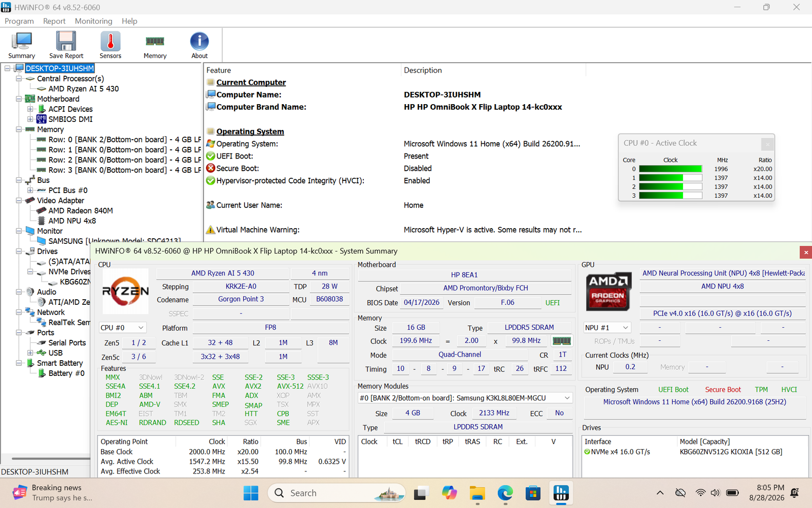Click the memory chip icon beside 99.8 MHz

click(x=561, y=341)
